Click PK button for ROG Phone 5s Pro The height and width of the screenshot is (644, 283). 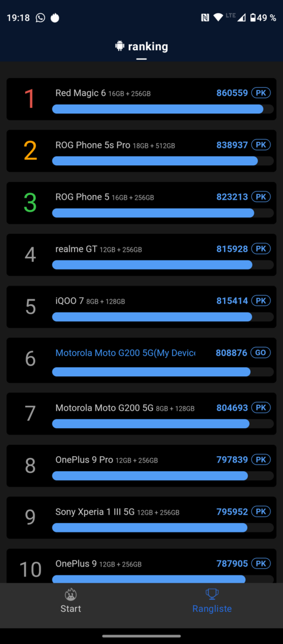point(261,144)
